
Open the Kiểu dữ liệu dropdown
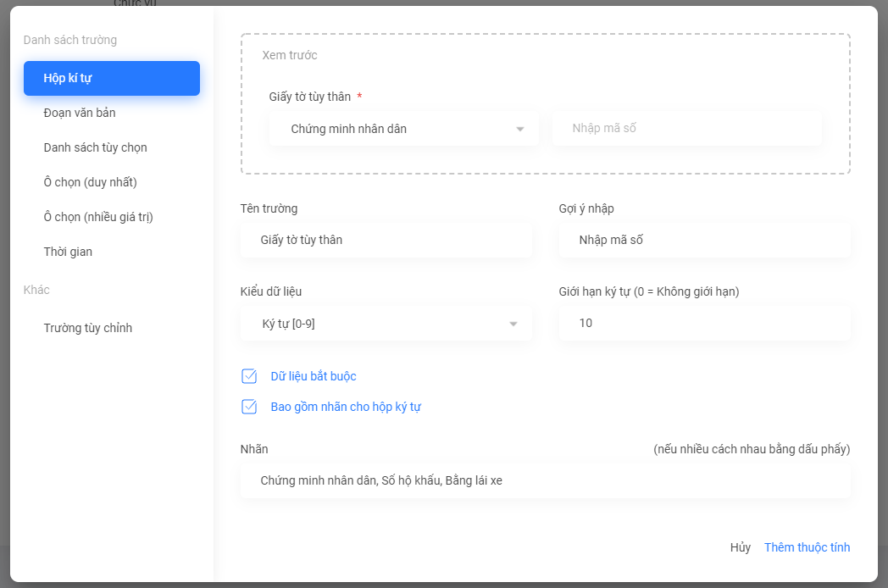[386, 324]
